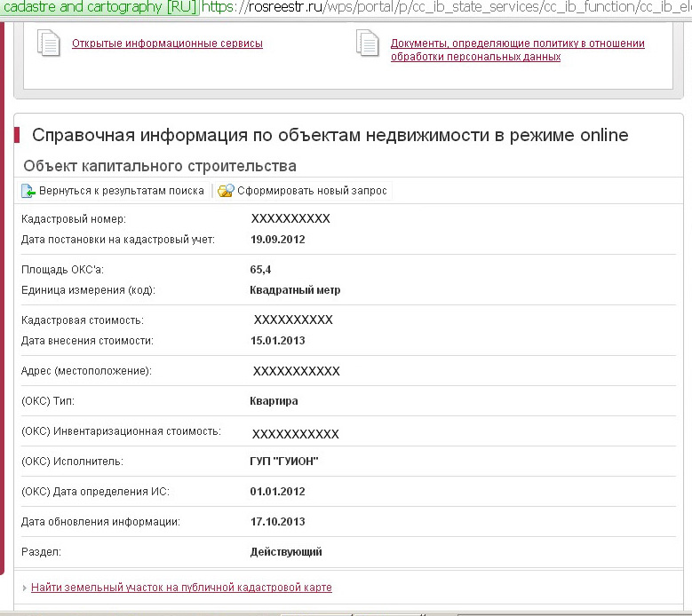Click document icon beside Открытые информационные сервисы
This screenshot has width=692, height=616.
coord(49,43)
